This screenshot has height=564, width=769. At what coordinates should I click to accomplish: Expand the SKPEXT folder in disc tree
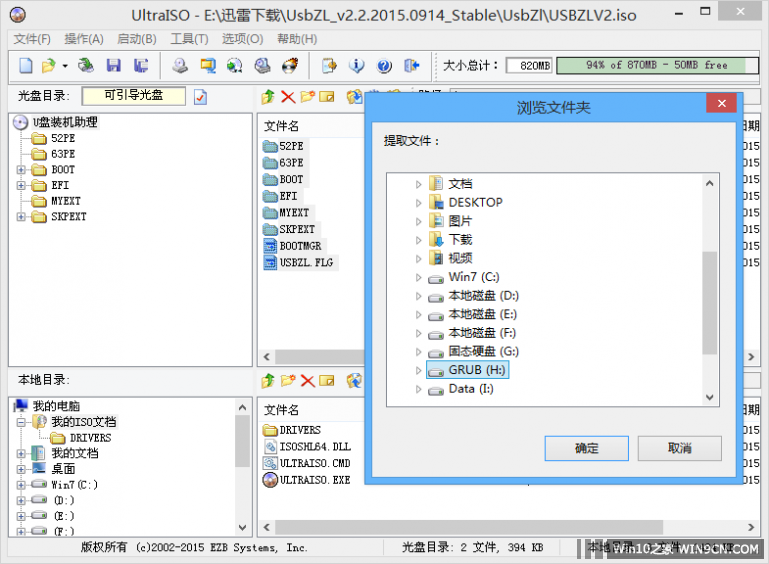click(21, 217)
